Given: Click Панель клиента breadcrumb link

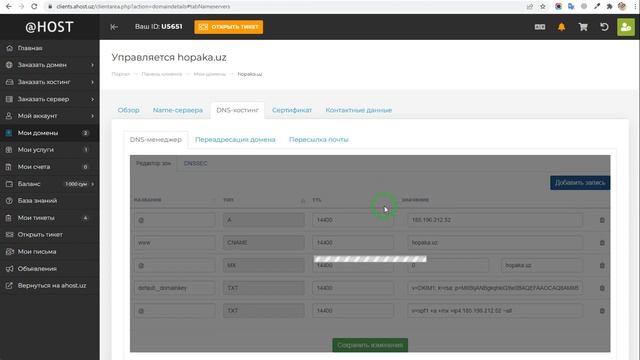Looking at the screenshot, I should [x=162, y=74].
